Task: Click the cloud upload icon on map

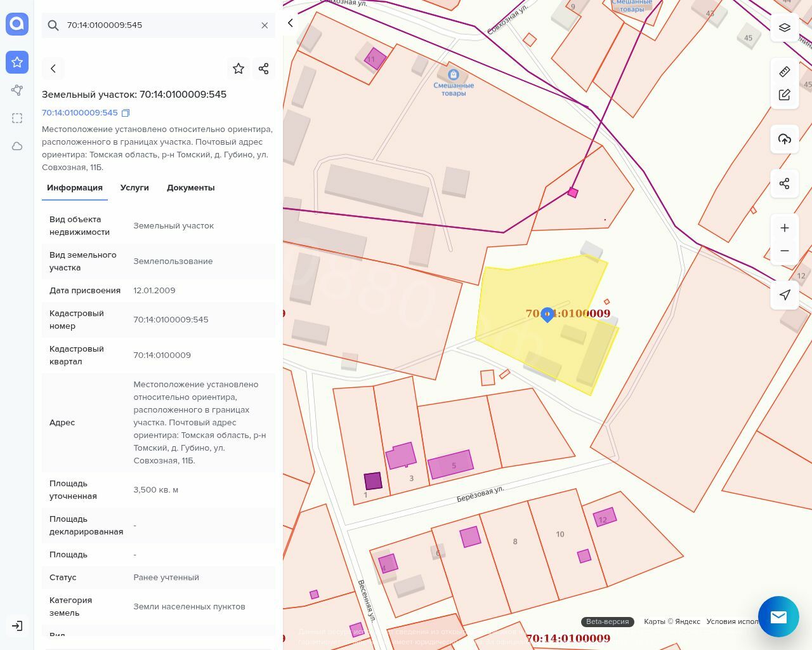Action: click(785, 139)
